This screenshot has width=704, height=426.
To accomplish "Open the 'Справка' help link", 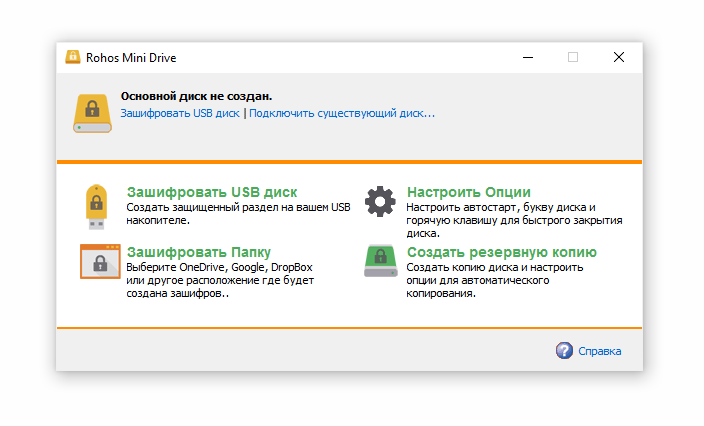I will tap(599, 351).
